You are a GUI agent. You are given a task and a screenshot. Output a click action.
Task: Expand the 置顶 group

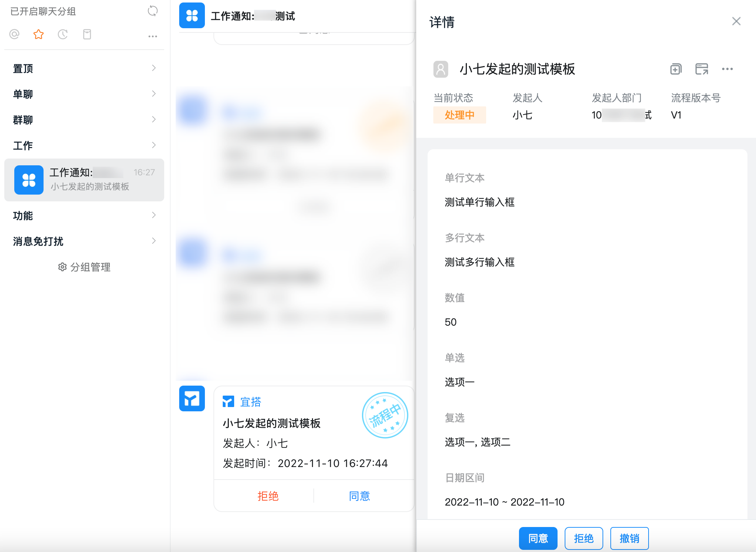click(84, 68)
